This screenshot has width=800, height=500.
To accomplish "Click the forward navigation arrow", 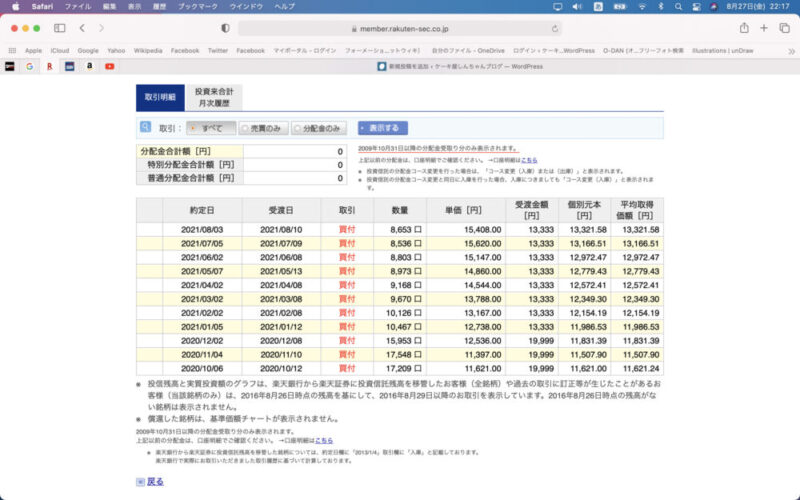I will [102, 28].
